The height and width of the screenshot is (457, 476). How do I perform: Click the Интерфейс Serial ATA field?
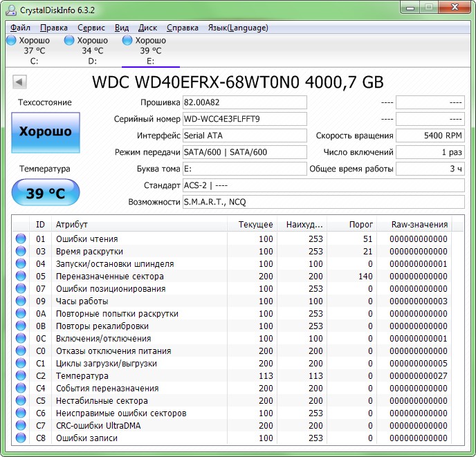pos(245,136)
